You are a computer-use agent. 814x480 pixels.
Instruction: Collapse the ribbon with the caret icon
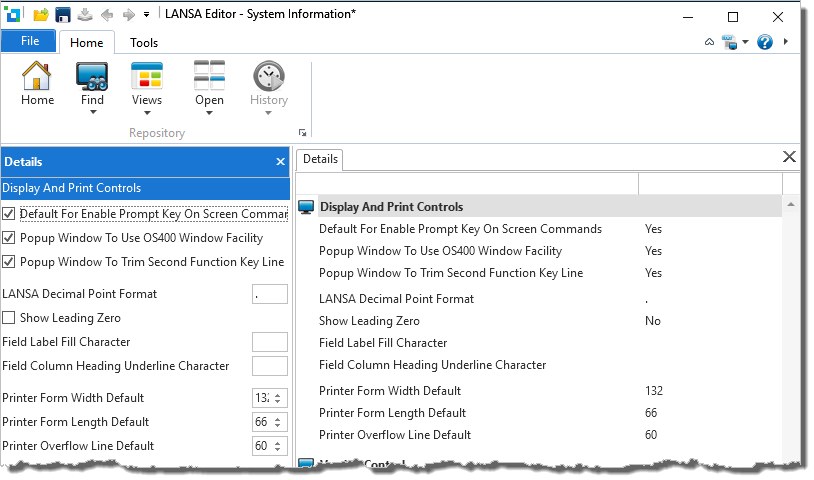click(x=709, y=42)
